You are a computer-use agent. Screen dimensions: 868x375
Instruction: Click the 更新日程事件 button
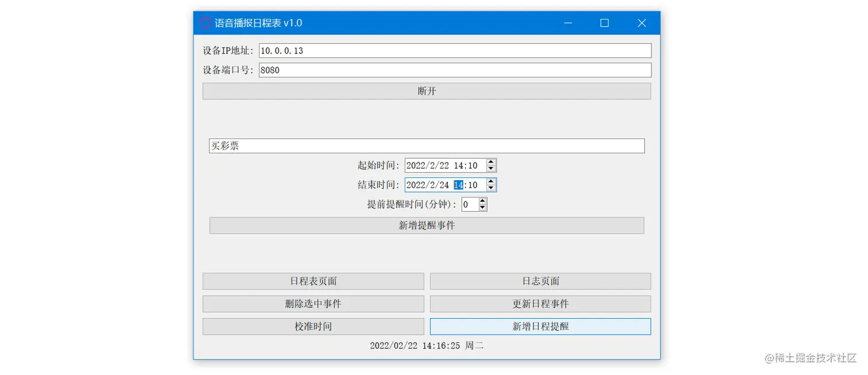tap(540, 304)
